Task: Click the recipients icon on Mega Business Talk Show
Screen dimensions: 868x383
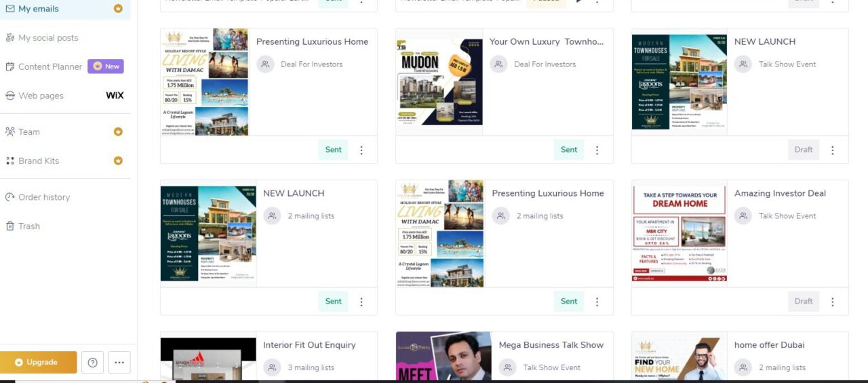Action: (x=507, y=368)
